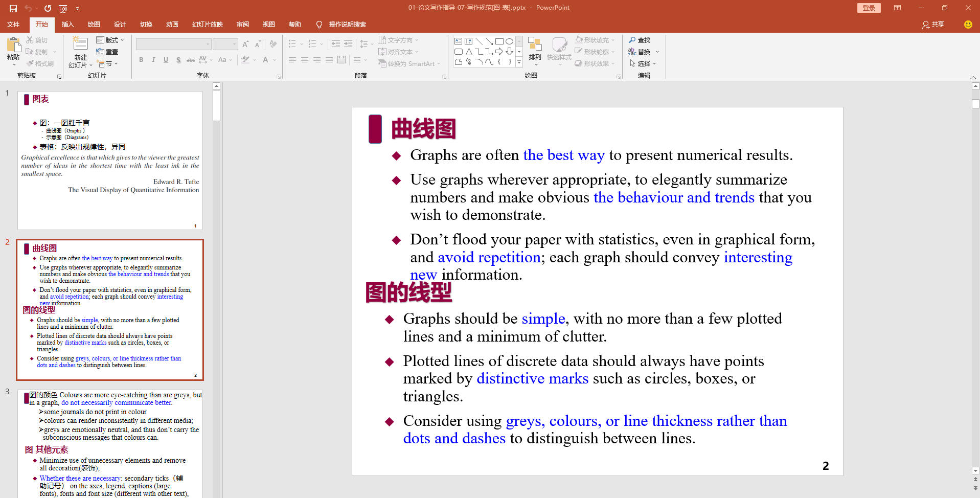The image size is (980, 498).
Task: Toggle Align Left paragraph alignment
Action: [x=292, y=60]
